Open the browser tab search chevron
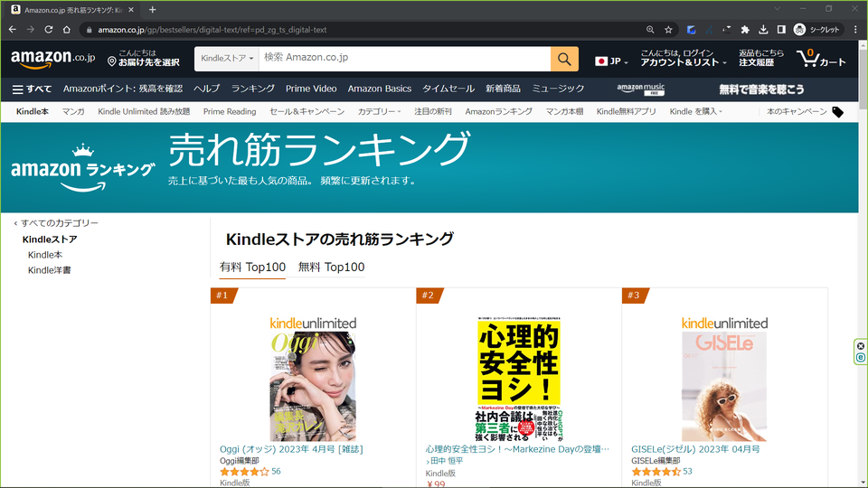Viewport: 868px width, 488px height. click(778, 9)
